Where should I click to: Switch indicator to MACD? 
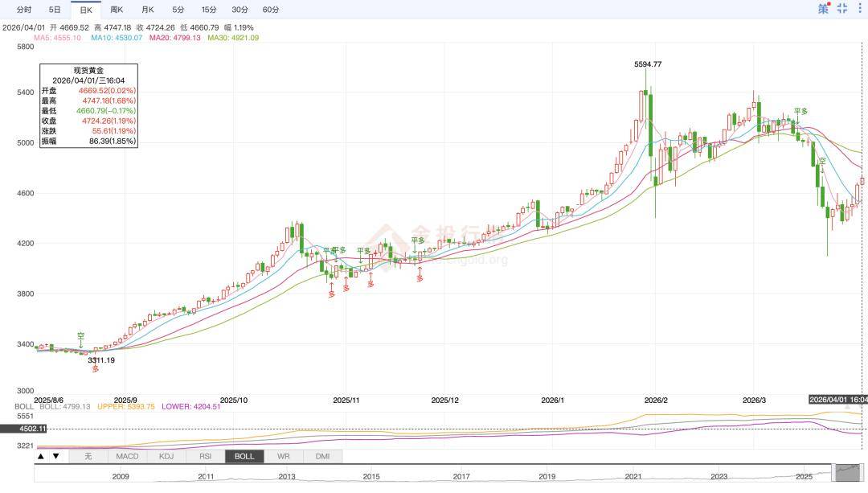coord(127,456)
